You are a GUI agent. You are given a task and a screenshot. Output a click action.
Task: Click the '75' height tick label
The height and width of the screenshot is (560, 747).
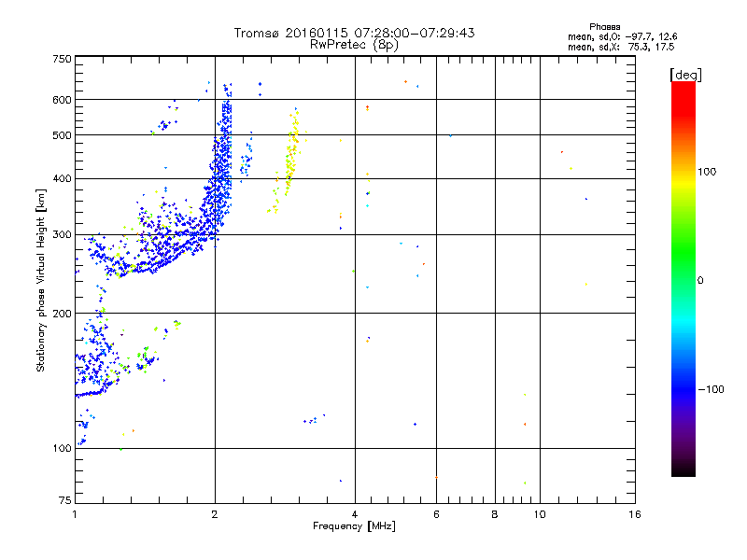pos(65,500)
